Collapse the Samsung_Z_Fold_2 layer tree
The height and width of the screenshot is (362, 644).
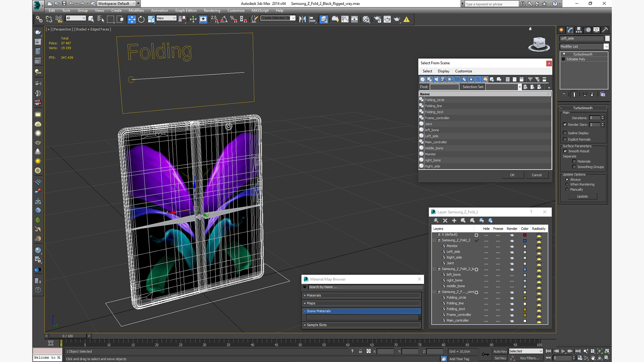pyautogui.click(x=434, y=240)
